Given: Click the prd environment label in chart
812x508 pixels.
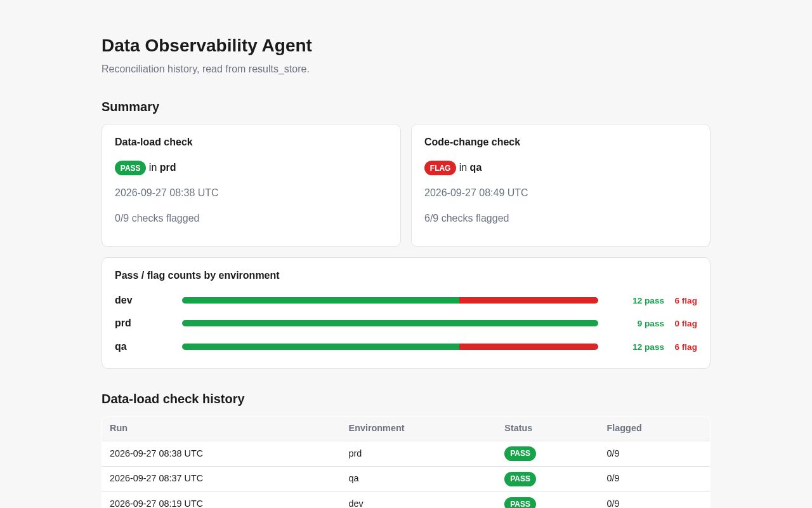Looking at the screenshot, I should tap(123, 323).
